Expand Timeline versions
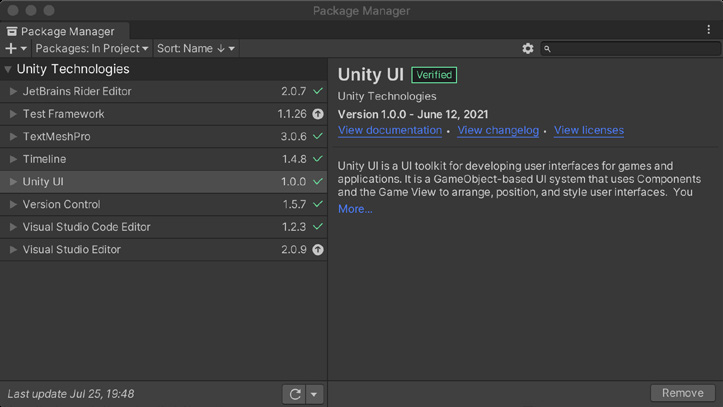 (x=13, y=159)
